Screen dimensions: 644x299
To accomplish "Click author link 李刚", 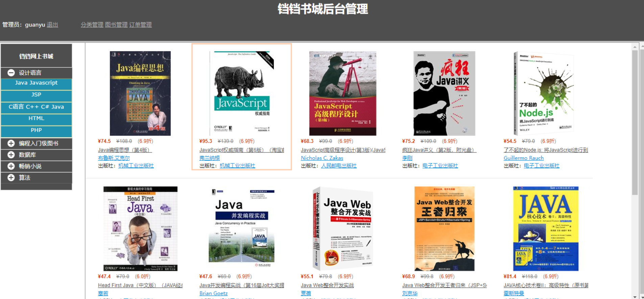I will (x=407, y=158).
